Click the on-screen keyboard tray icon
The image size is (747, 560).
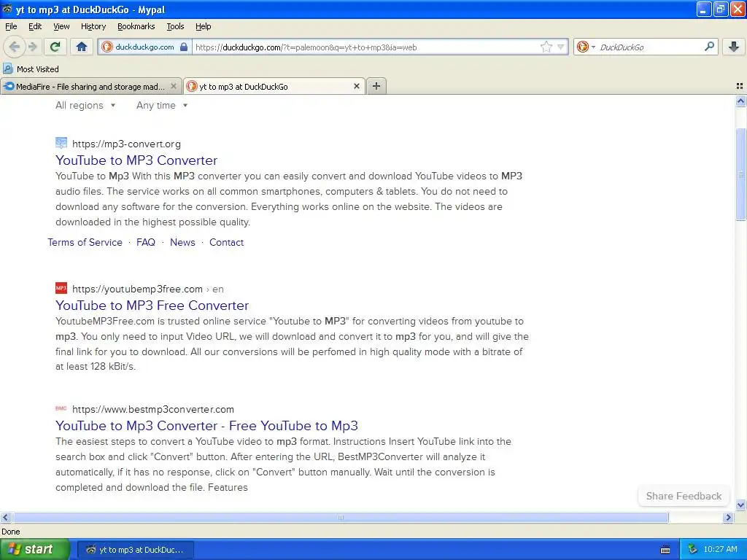[x=665, y=550]
